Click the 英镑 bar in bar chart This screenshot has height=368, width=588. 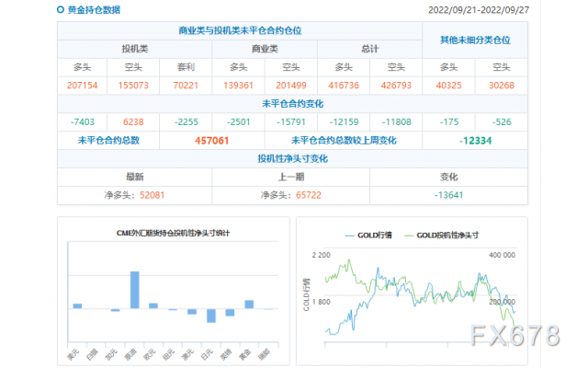click(230, 313)
